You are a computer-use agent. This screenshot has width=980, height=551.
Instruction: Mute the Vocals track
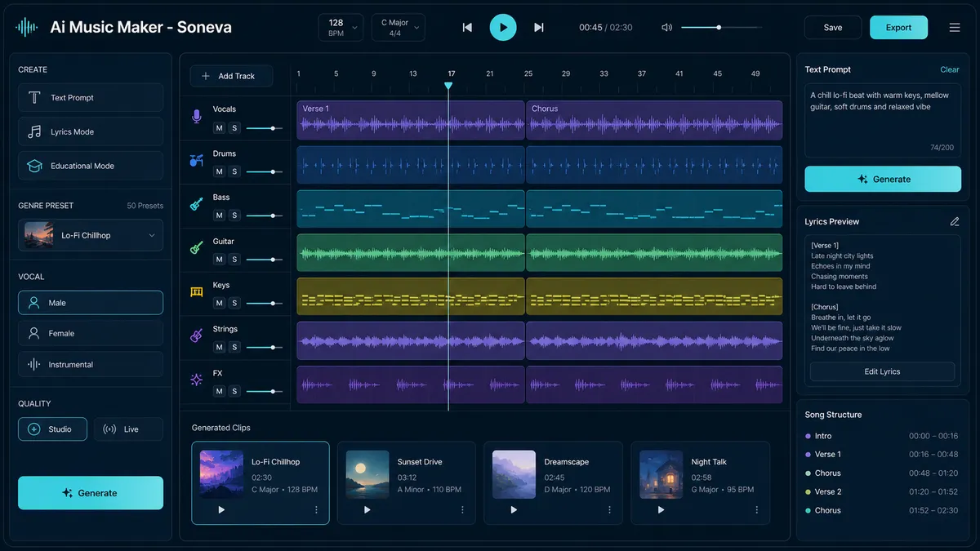pos(219,127)
